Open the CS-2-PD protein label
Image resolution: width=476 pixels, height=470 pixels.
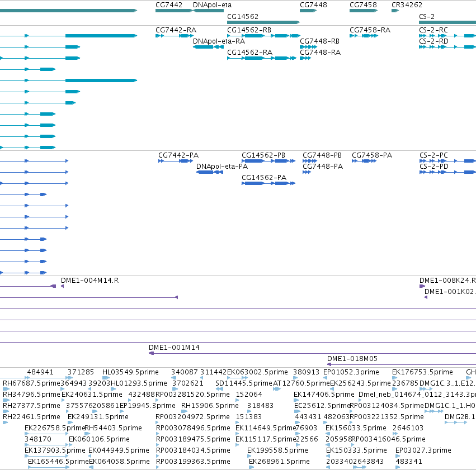(x=434, y=167)
